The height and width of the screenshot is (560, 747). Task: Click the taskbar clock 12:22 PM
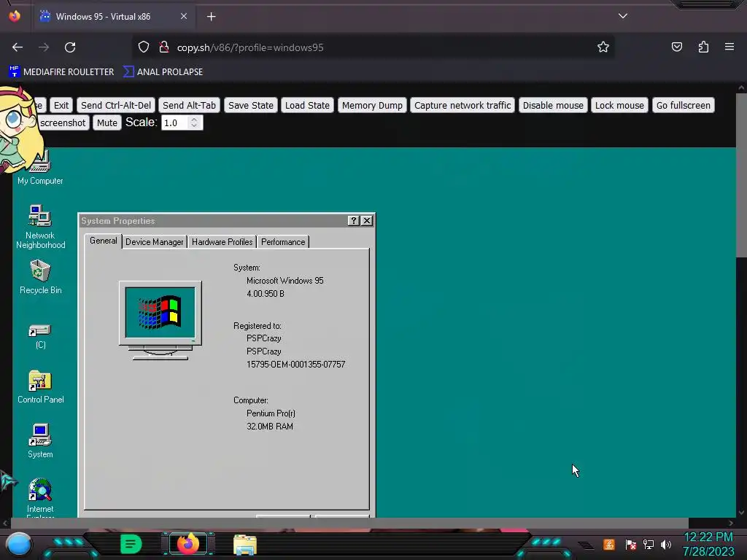[708, 537]
